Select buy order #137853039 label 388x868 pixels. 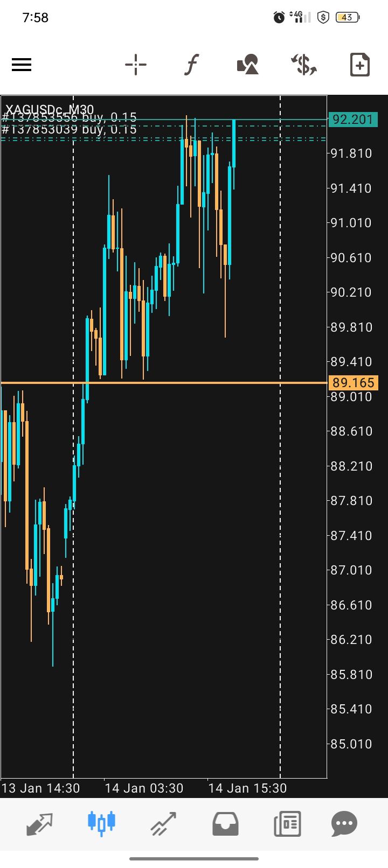(x=70, y=130)
